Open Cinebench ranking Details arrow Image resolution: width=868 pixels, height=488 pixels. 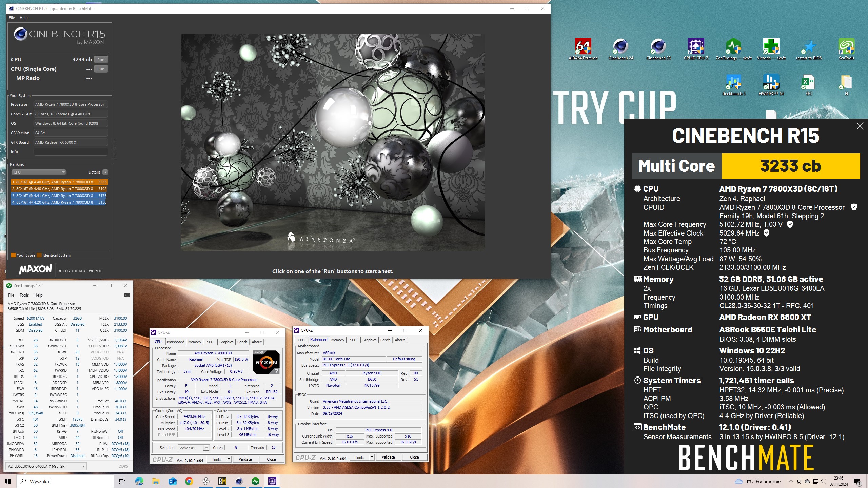[105, 172]
